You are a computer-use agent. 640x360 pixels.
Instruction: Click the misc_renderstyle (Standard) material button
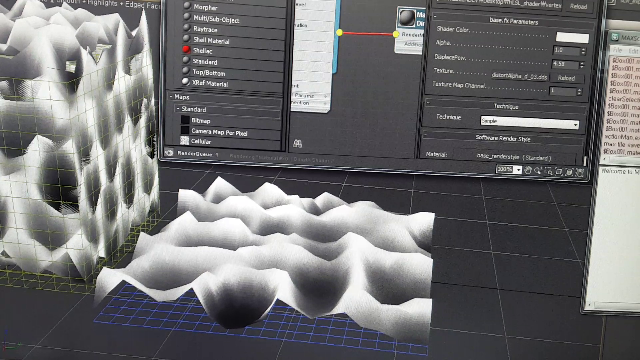click(x=514, y=157)
